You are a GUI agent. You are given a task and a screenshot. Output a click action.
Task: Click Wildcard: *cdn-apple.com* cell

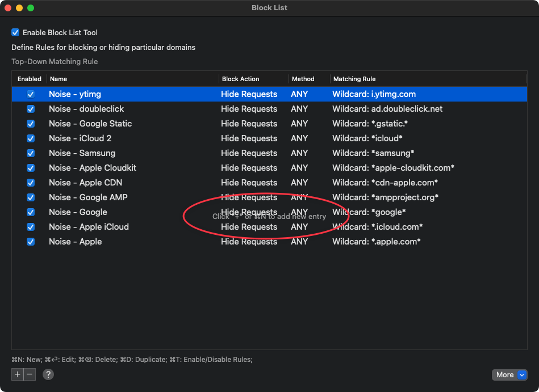tap(385, 183)
